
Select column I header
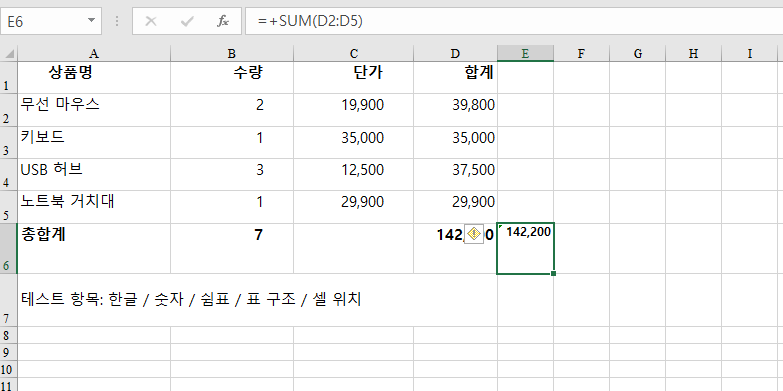(750, 53)
